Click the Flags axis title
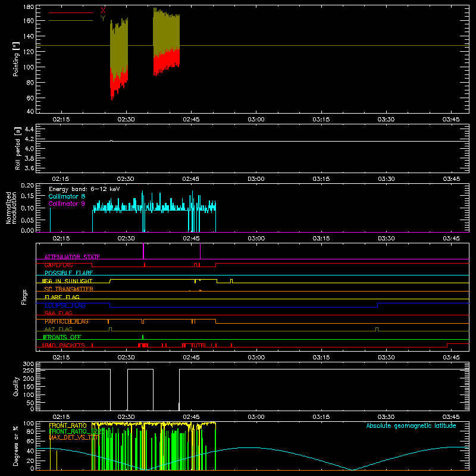The height and width of the screenshot is (476, 476). (x=24, y=297)
